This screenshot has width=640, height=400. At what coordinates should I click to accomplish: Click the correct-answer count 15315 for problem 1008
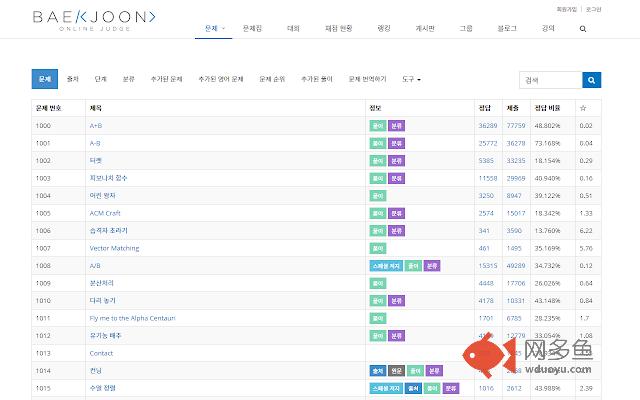(x=488, y=266)
